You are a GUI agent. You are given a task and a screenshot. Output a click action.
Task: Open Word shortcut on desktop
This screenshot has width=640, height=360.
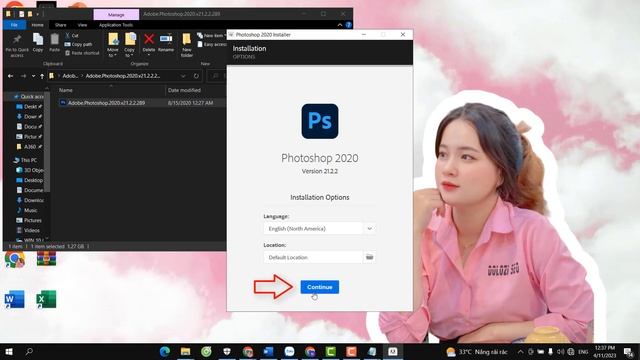coord(15,299)
